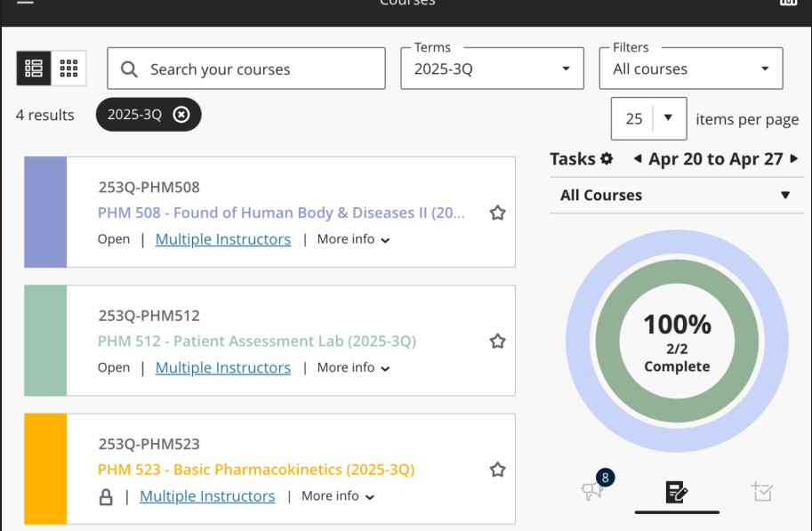Remove the 2025-3Q filter chip
The width and height of the screenshot is (812, 531).
181,115
